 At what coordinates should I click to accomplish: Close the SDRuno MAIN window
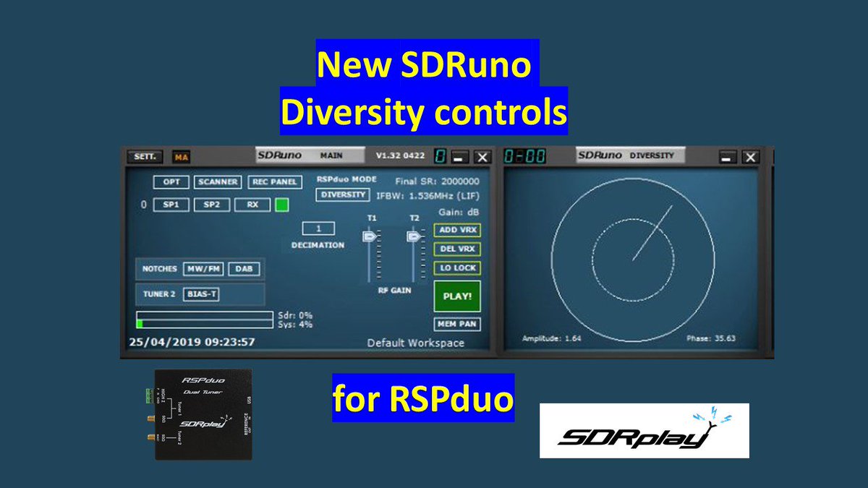pos(482,157)
